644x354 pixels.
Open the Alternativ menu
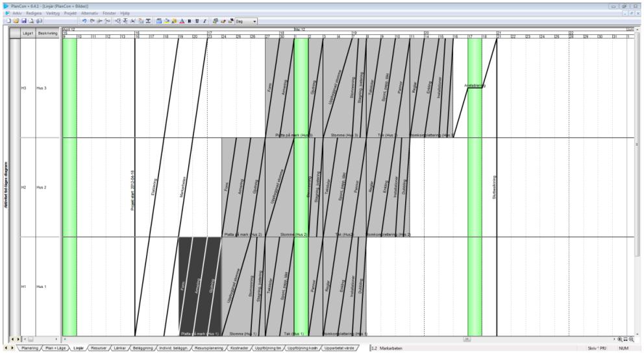90,13
